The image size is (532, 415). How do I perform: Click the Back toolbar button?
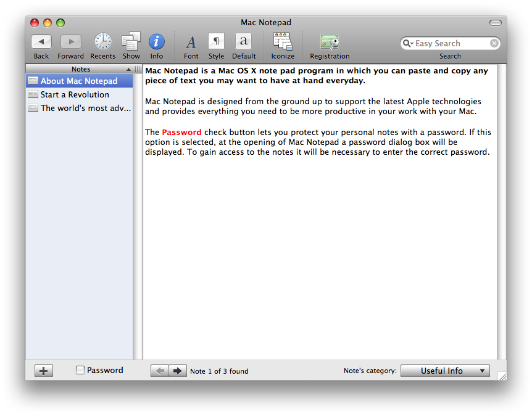[41, 42]
